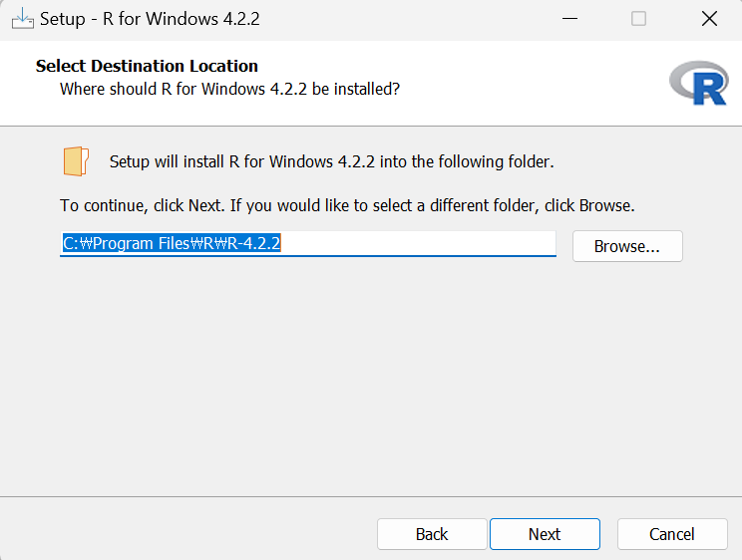
Task: Click the R logo in header
Action: pyautogui.click(x=699, y=83)
